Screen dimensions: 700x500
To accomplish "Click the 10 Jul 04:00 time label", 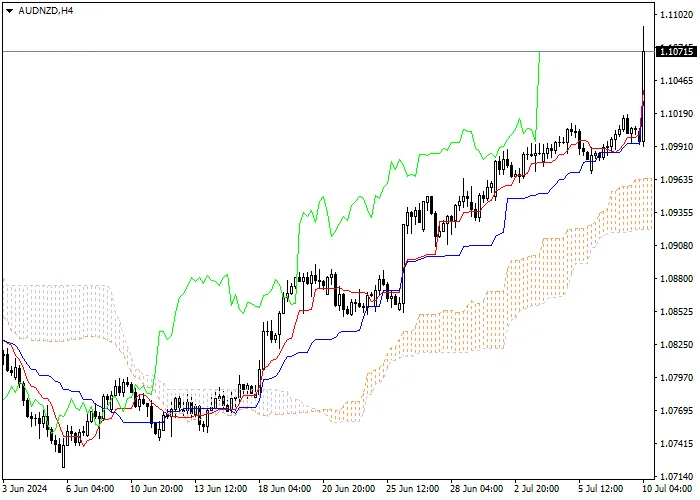I will [x=667, y=489].
